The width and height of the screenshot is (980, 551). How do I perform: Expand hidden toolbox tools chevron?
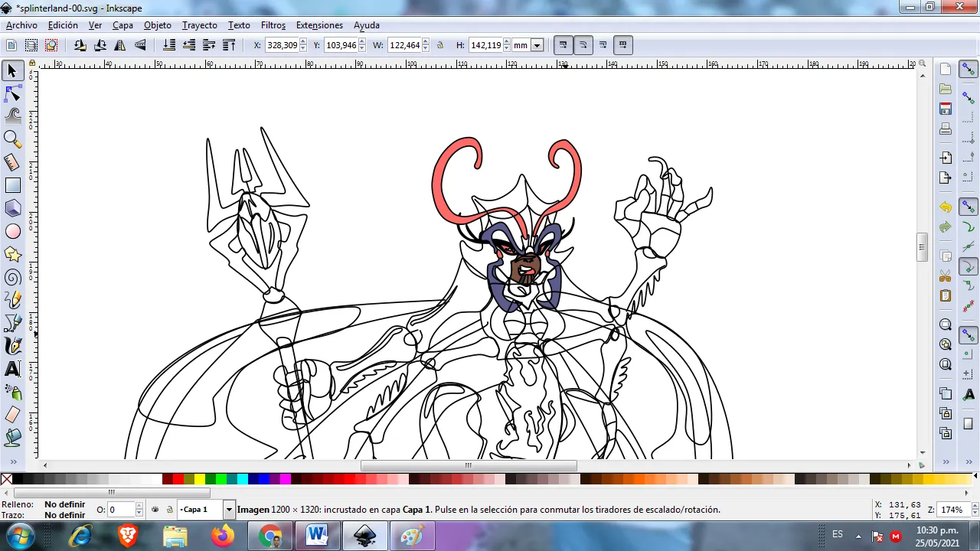[13, 461]
